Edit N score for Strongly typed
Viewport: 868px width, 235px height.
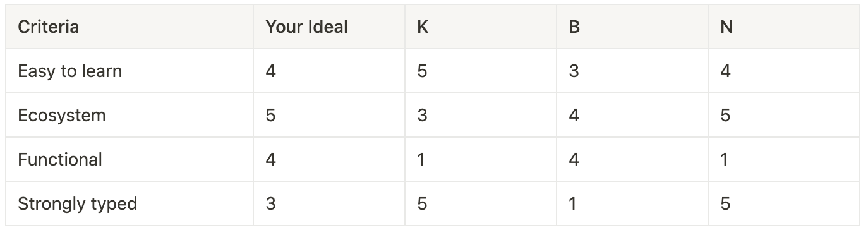tap(784, 204)
